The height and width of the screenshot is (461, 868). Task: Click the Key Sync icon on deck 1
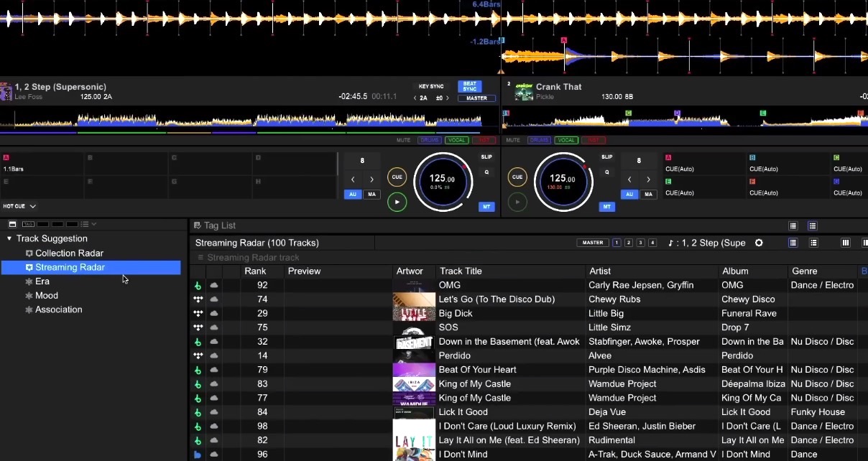tap(431, 86)
